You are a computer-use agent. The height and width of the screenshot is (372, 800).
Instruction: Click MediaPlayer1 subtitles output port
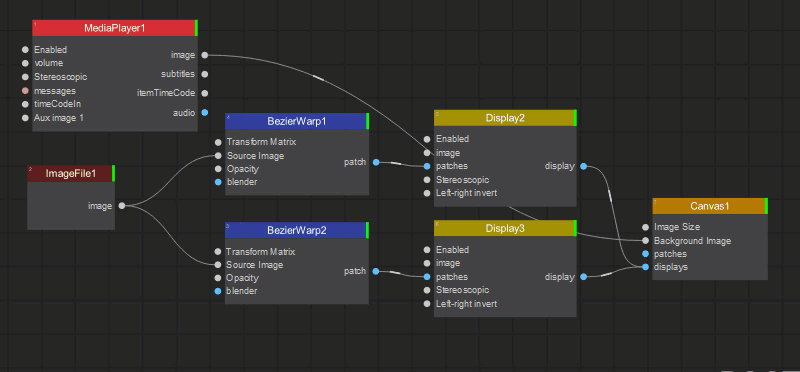205,74
